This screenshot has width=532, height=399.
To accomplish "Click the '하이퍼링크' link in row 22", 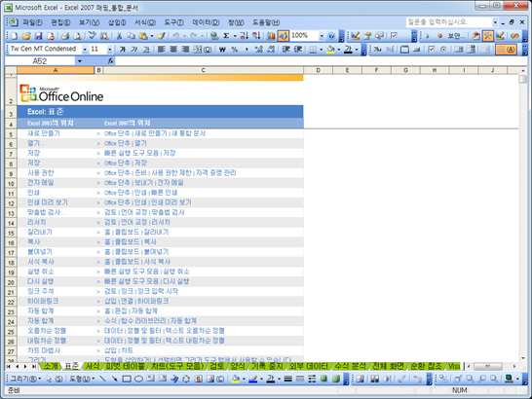I will click(43, 301).
